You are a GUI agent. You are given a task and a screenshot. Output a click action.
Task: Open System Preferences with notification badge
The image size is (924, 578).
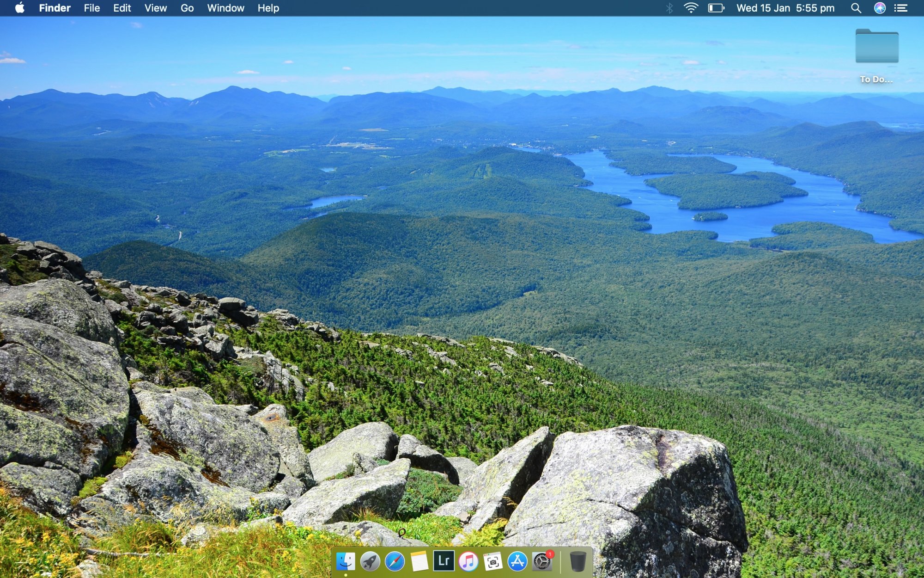pyautogui.click(x=542, y=561)
